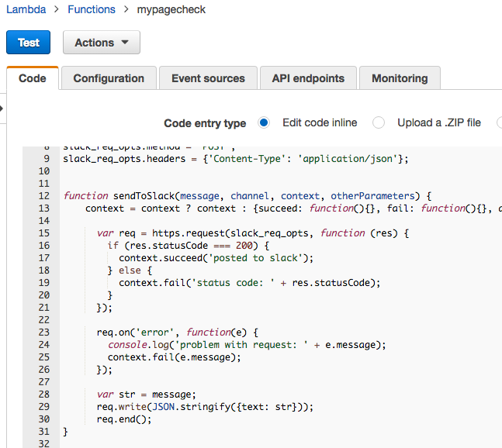Image resolution: width=502 pixels, height=448 pixels.
Task: Open the Event sources tab
Action: [x=208, y=78]
